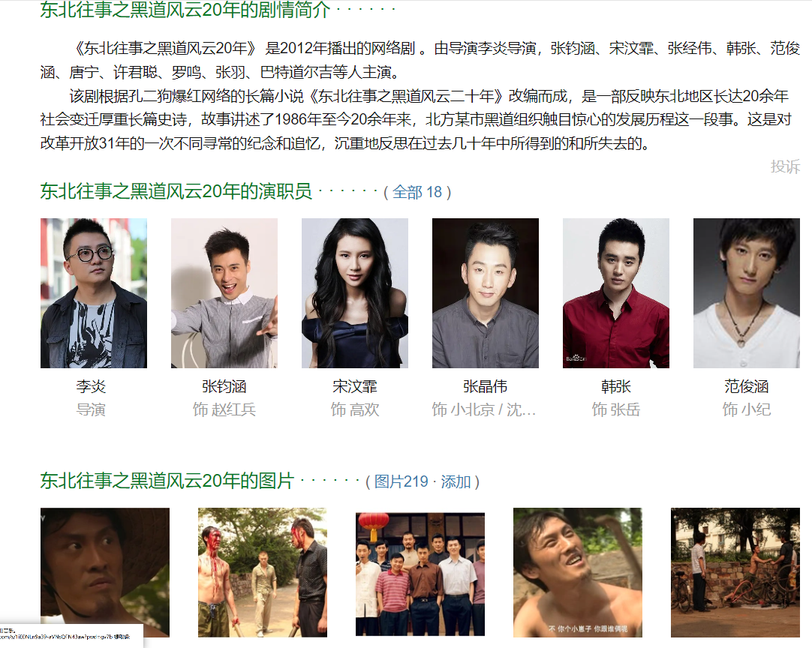Open group photo still with red lantern
The height and width of the screenshot is (648, 812).
tap(420, 574)
